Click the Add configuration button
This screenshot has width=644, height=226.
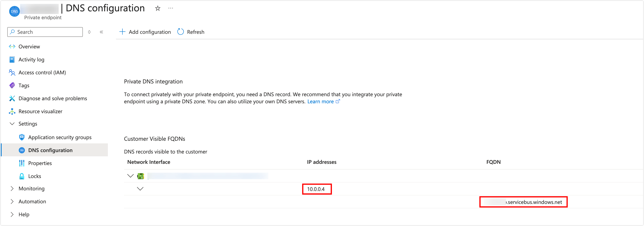(145, 32)
